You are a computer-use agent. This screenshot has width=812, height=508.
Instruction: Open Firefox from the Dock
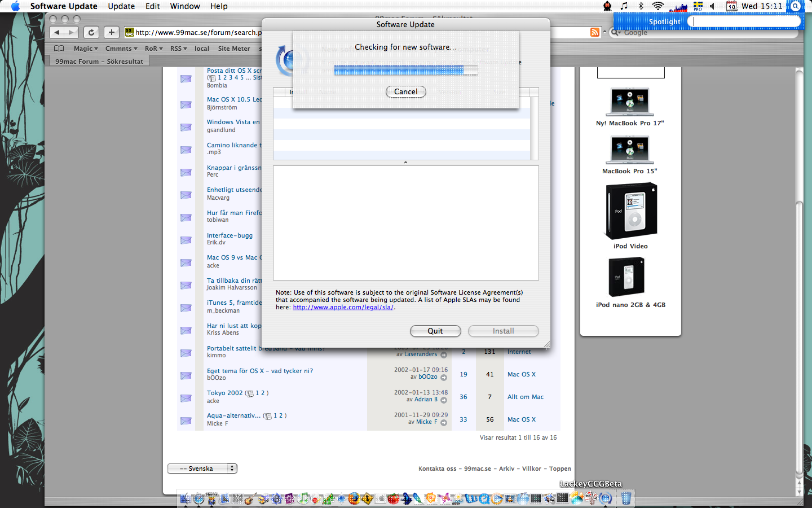click(x=354, y=498)
